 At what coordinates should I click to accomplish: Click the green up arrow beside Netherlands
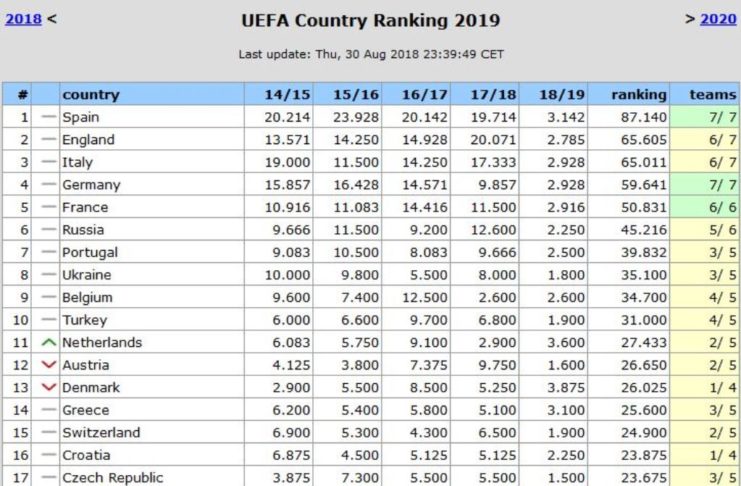coord(47,342)
